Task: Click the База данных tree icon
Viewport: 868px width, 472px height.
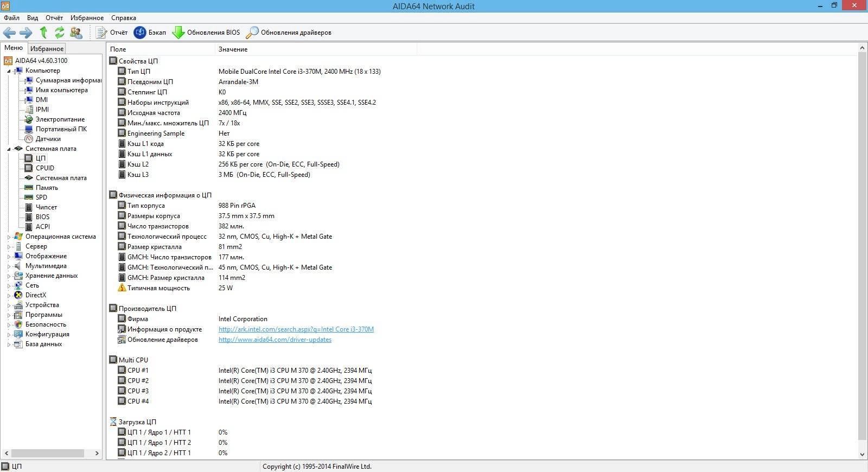Action: pos(18,344)
